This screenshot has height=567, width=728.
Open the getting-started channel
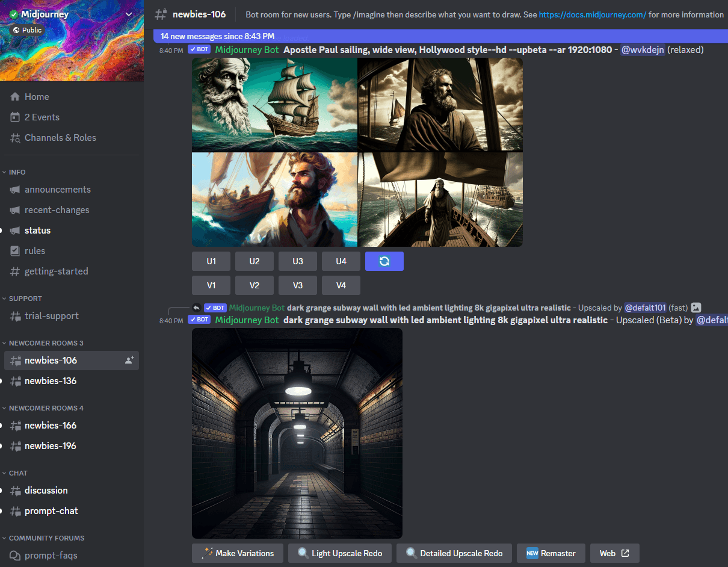72,271
